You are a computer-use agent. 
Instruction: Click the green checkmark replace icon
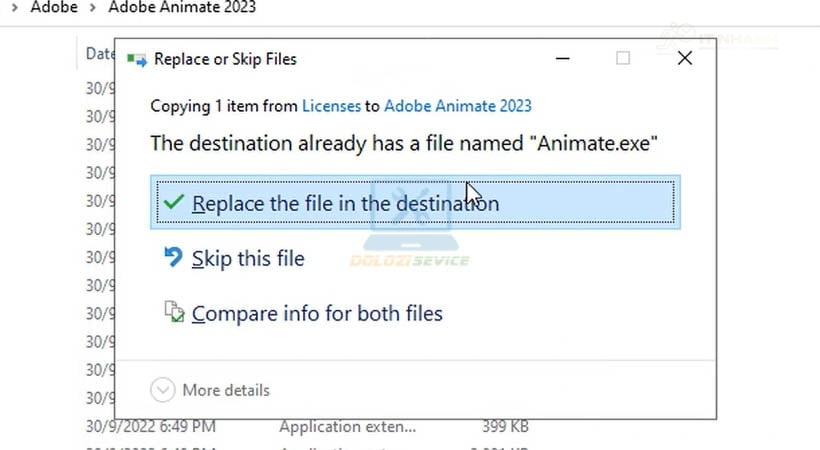[x=173, y=202]
